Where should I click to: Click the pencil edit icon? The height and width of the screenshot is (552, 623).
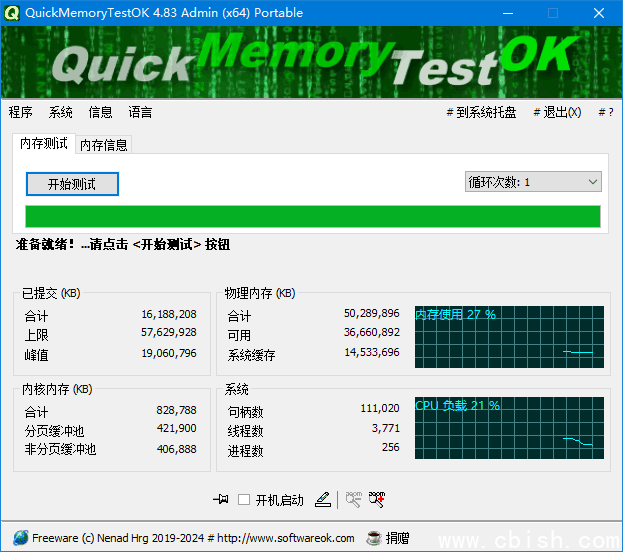(322, 499)
